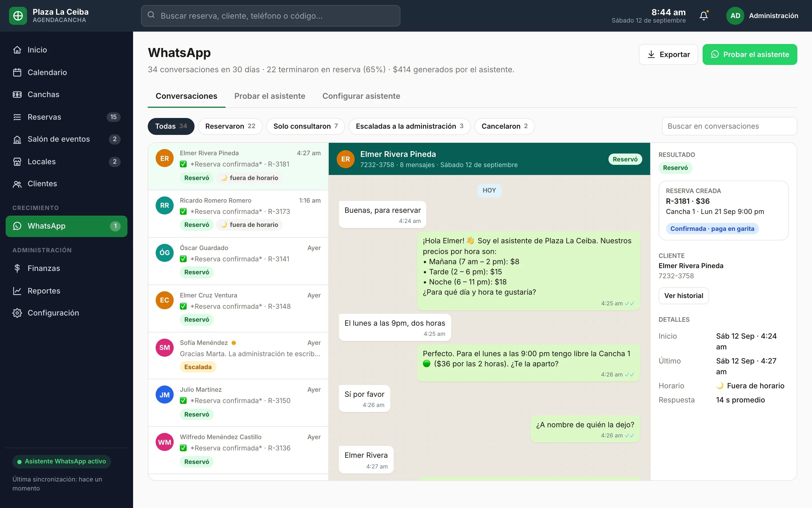Click EC avatar of Elmer Cruz Ventura

pos(164,300)
